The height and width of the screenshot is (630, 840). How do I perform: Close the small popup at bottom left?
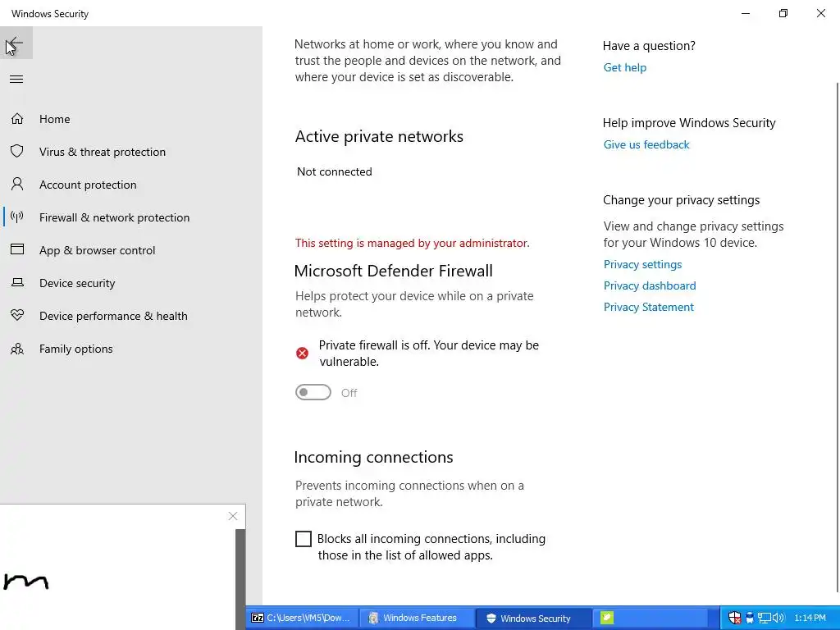tap(232, 516)
